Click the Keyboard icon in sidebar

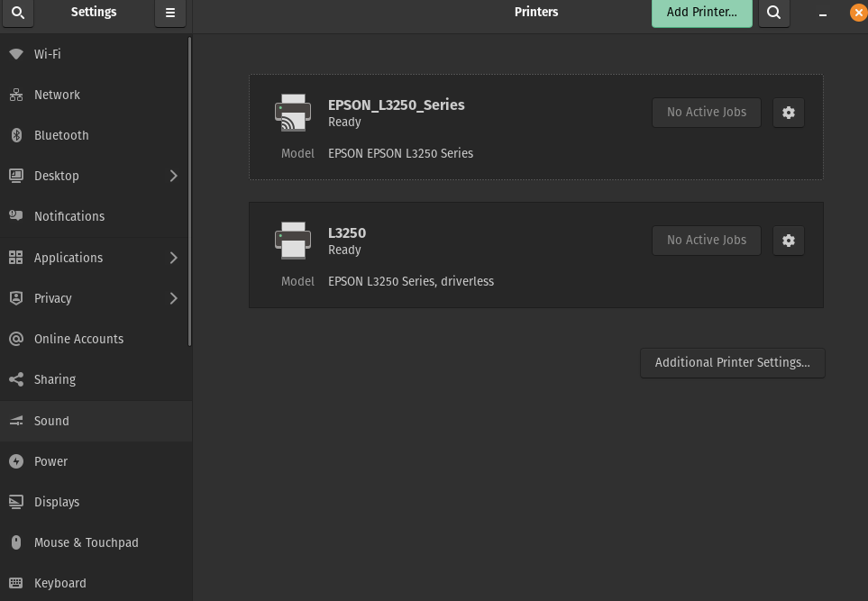point(16,583)
